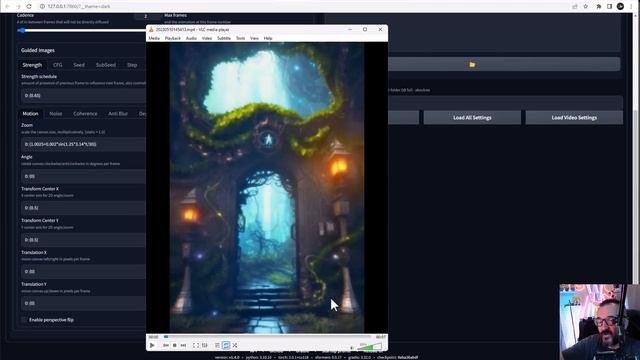Switch to the Noise tab
640x360 pixels.
[x=56, y=113]
